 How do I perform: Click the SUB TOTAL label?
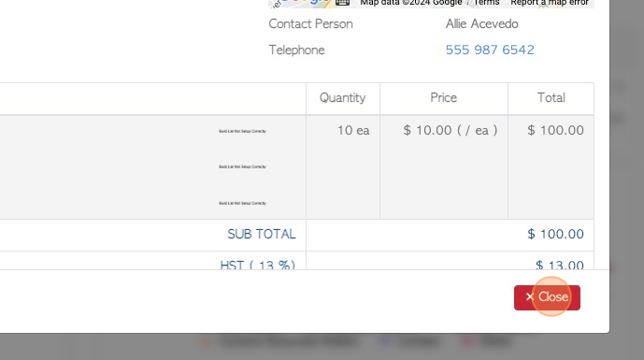(261, 235)
